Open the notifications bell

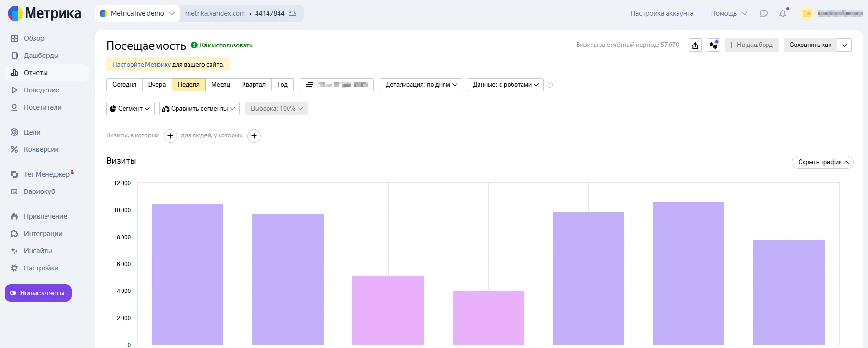pyautogui.click(x=783, y=13)
